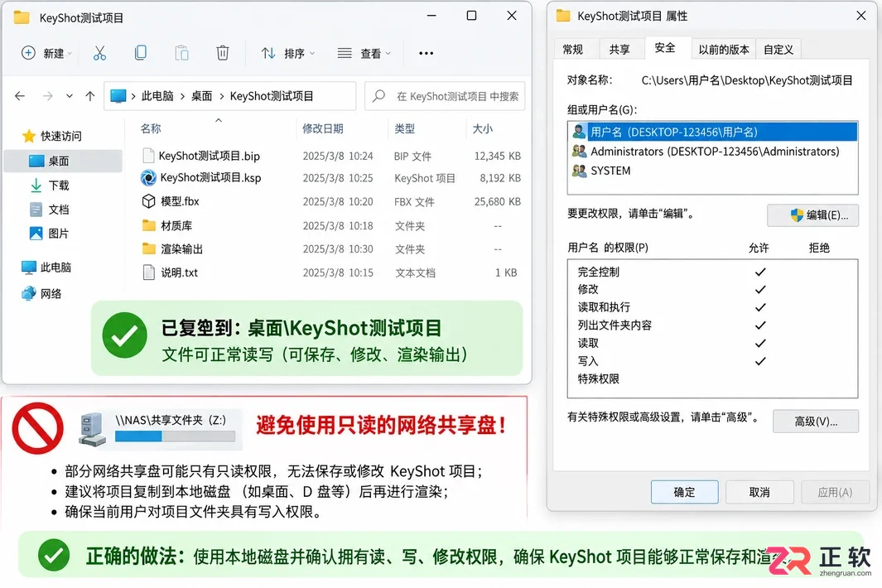Open 此电脑 in the sidebar
882x588 pixels.
[46, 267]
